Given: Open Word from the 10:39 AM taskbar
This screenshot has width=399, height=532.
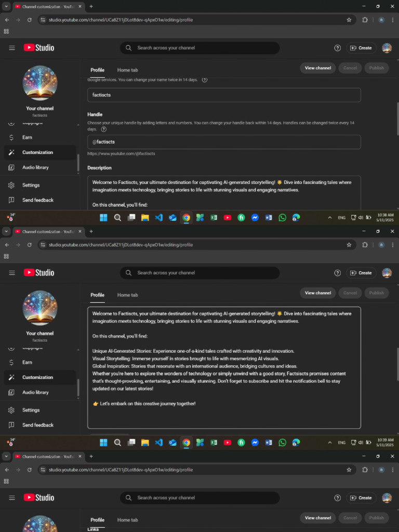Looking at the screenshot, I should point(269,443).
